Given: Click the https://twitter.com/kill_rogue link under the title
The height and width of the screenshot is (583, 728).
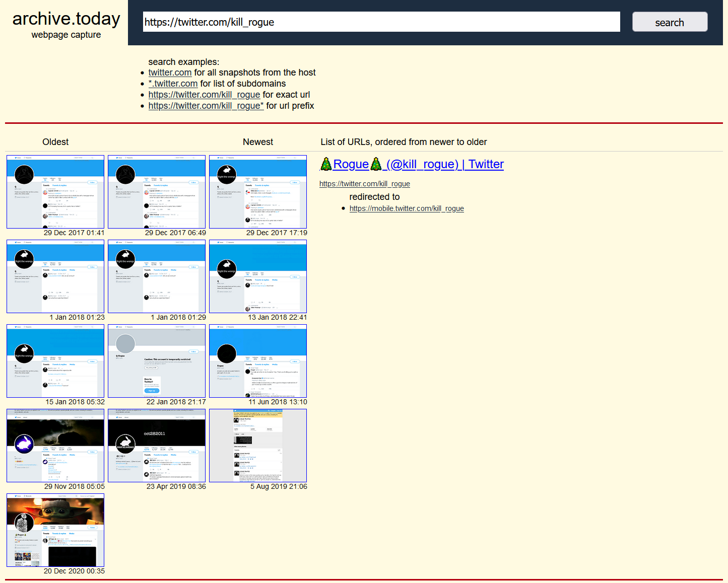Looking at the screenshot, I should [365, 184].
